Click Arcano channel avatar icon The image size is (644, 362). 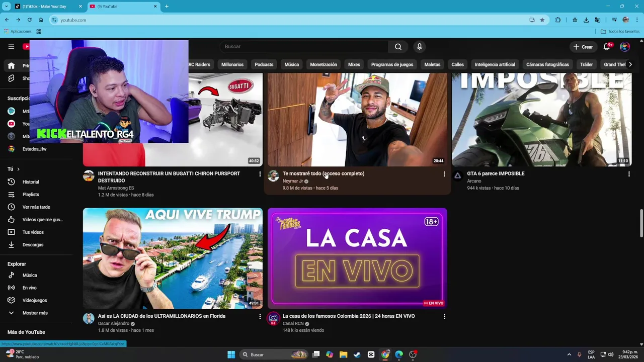tap(458, 175)
